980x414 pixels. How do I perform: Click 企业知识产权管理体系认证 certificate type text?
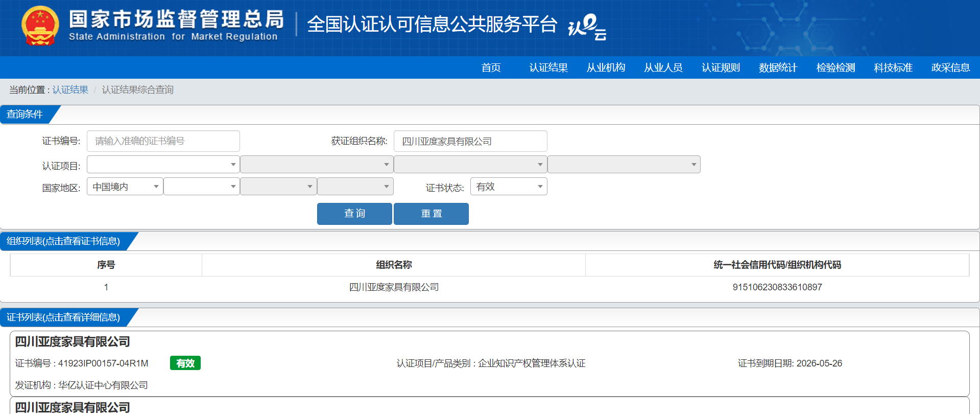[532, 363]
